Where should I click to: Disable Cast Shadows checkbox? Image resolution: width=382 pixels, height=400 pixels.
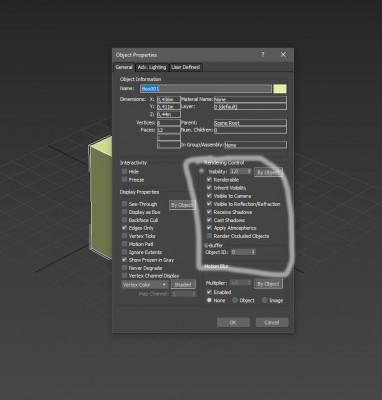pyautogui.click(x=209, y=220)
